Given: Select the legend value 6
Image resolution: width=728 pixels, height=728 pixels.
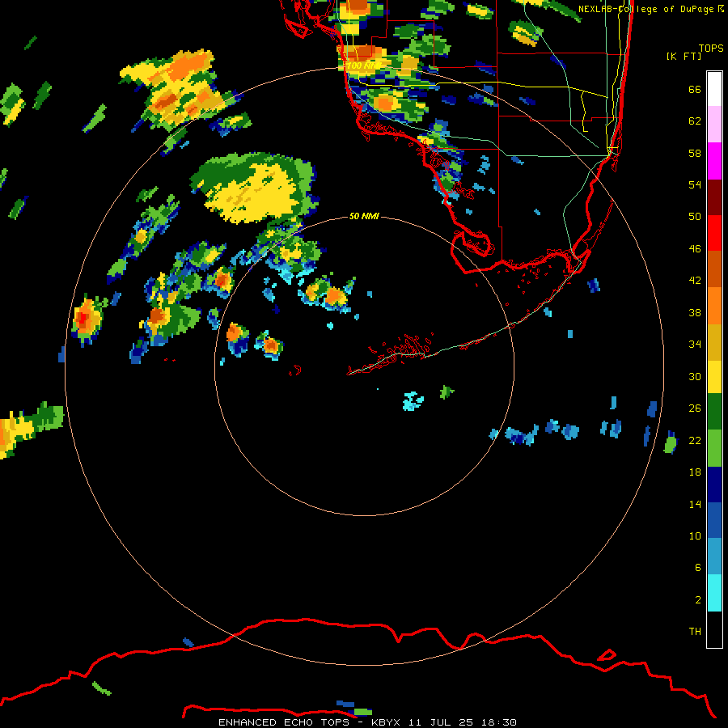Looking at the screenshot, I should [698, 568].
